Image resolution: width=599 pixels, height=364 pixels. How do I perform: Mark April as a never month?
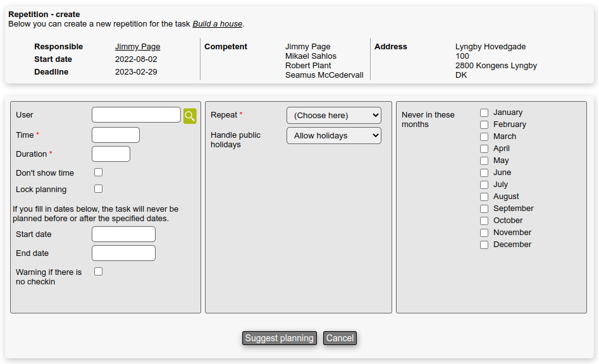(484, 149)
